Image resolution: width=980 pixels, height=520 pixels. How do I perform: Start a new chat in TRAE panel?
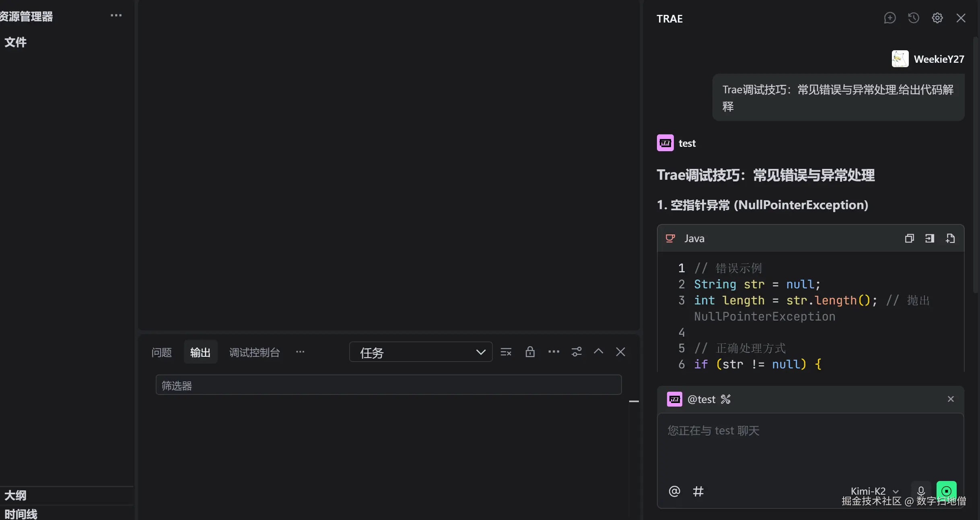click(x=890, y=18)
